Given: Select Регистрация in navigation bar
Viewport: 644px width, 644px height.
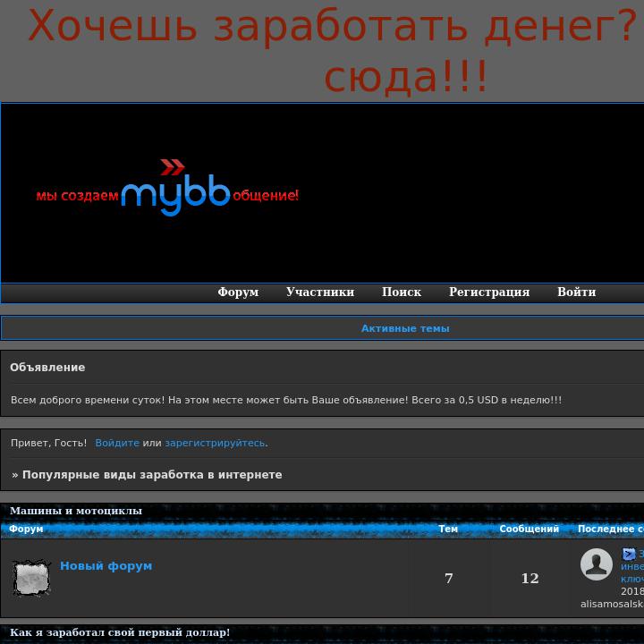Looking at the screenshot, I should (489, 292).
